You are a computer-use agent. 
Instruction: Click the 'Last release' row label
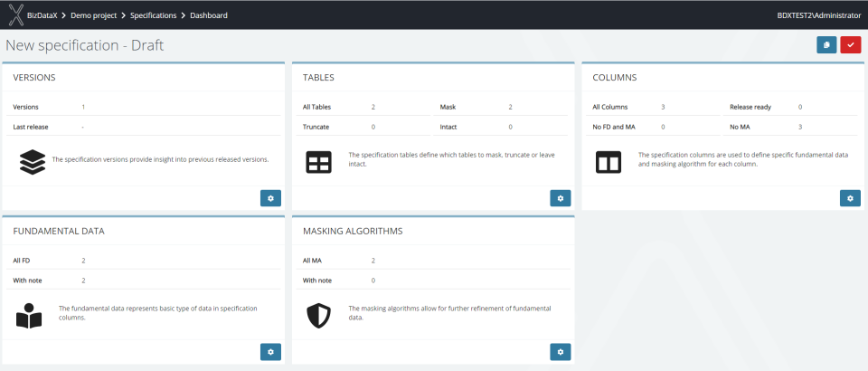point(31,127)
